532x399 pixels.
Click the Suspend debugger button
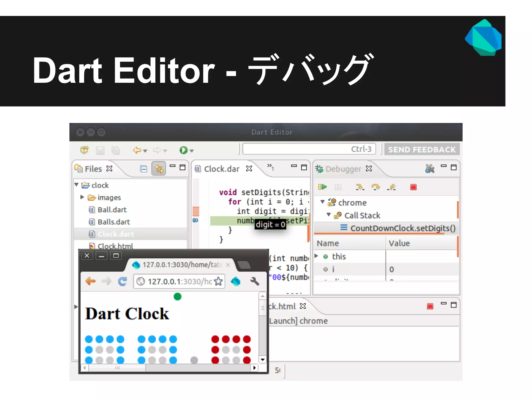click(x=338, y=187)
